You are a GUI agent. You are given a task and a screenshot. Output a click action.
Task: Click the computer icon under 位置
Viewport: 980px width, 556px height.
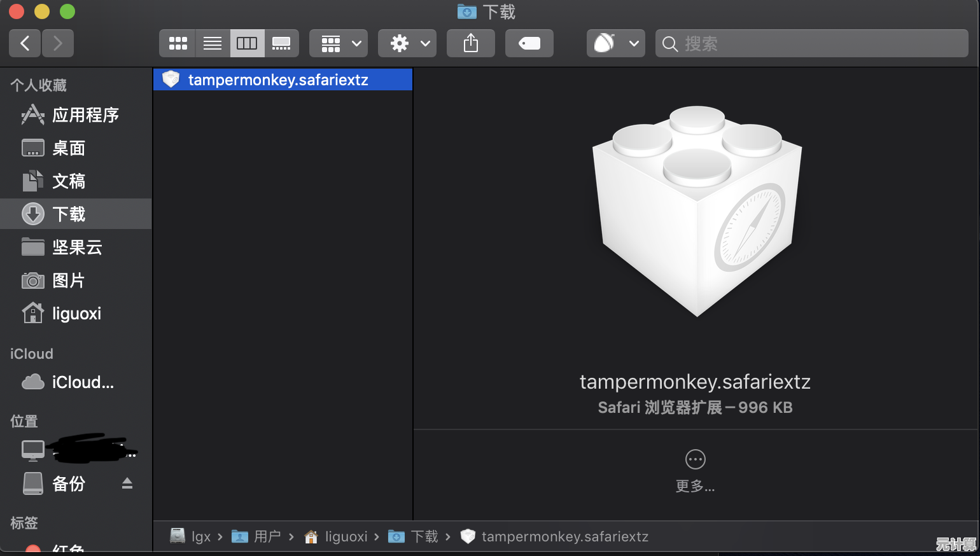click(x=33, y=450)
